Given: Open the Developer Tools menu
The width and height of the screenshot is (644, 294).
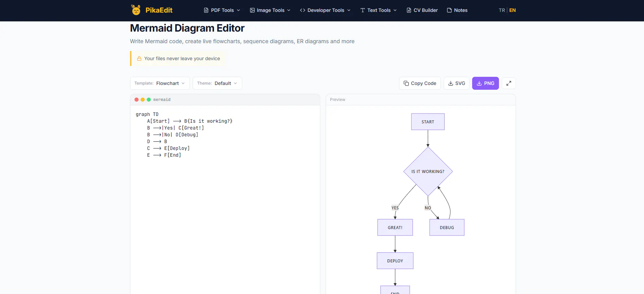Looking at the screenshot, I should tap(325, 10).
